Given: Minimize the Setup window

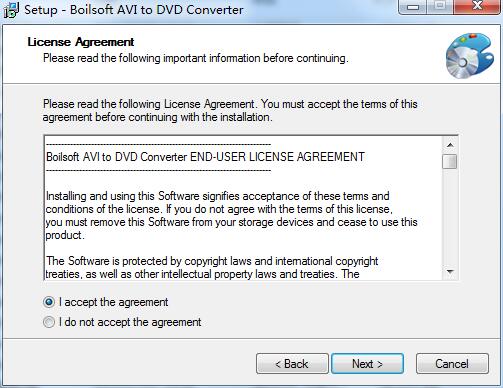Looking at the screenshot, I should click(413, 7).
